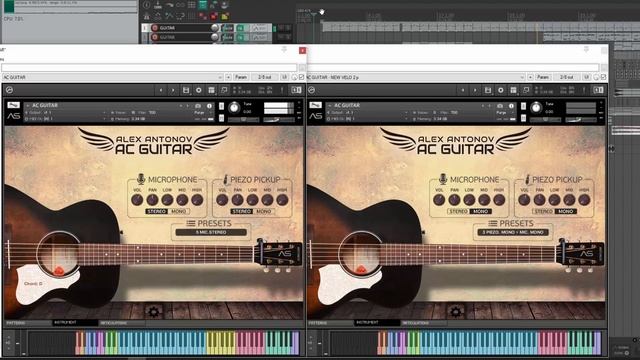Open the settings gear on left AC Guitar interface

point(153,312)
